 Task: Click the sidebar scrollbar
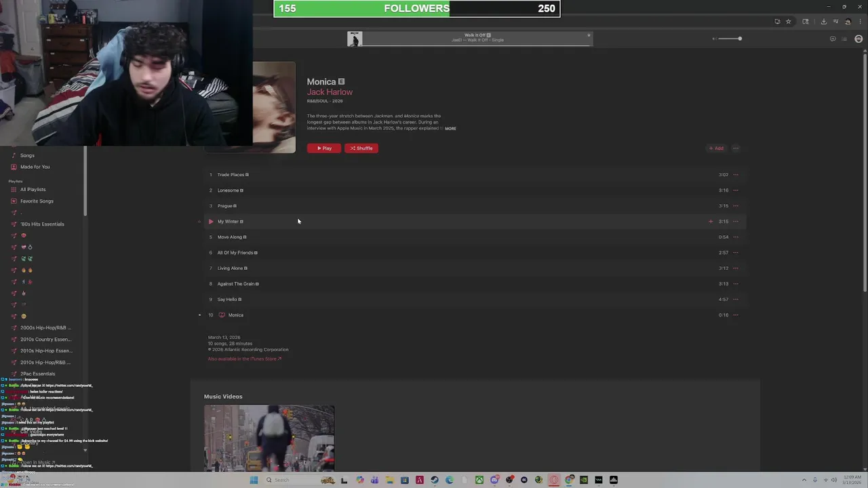(85, 180)
